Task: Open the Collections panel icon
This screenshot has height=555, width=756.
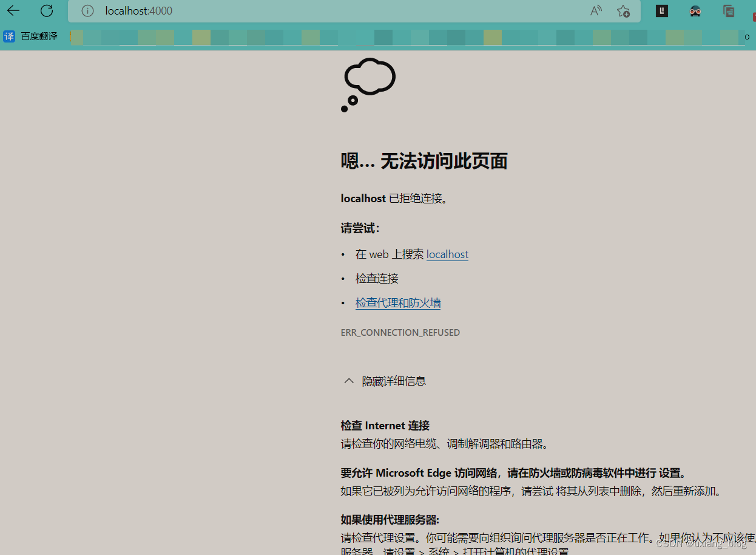Action: click(x=728, y=11)
